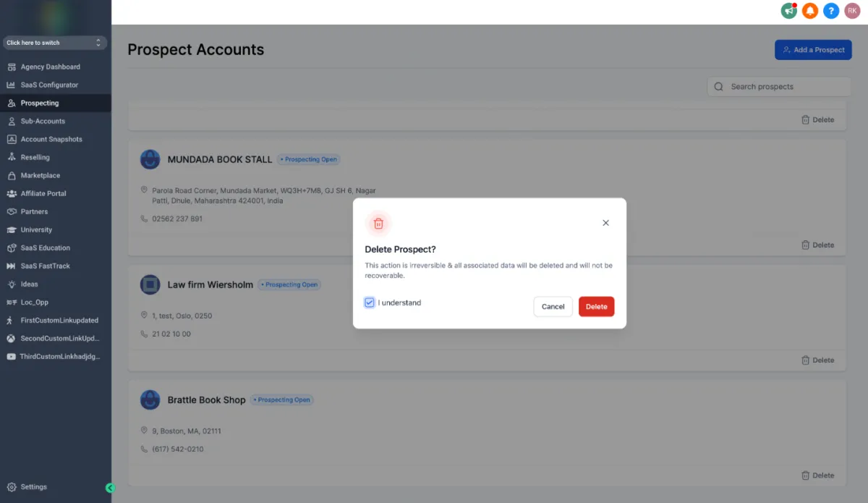Delete the MUNDADA BOOK STALL prospect
This screenshot has width=868, height=503.
[817, 245]
